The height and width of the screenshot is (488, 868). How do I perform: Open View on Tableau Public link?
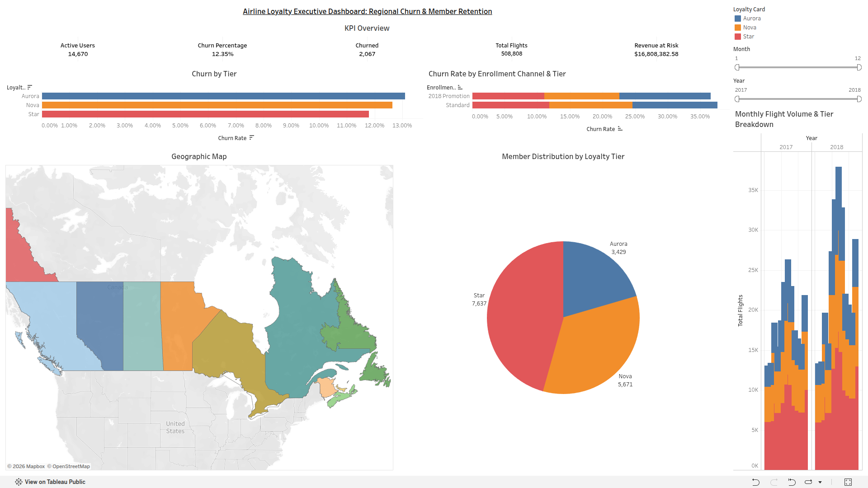click(x=55, y=482)
